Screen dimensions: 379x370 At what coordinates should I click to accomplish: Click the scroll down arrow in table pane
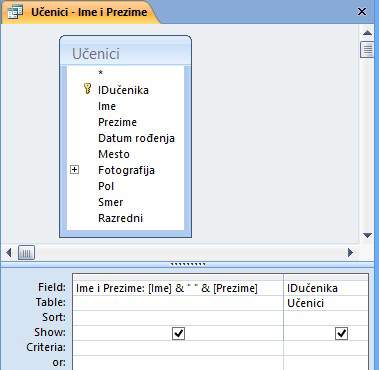(x=367, y=235)
